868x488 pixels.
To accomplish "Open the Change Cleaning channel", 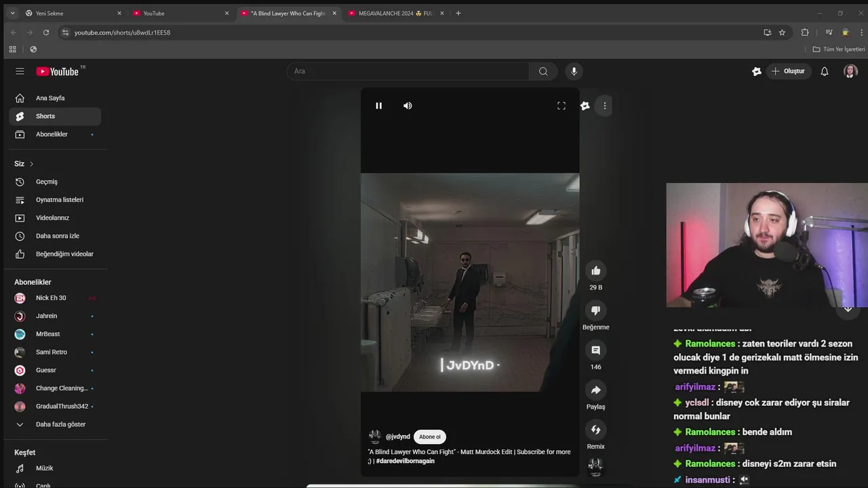I will click(x=55, y=388).
